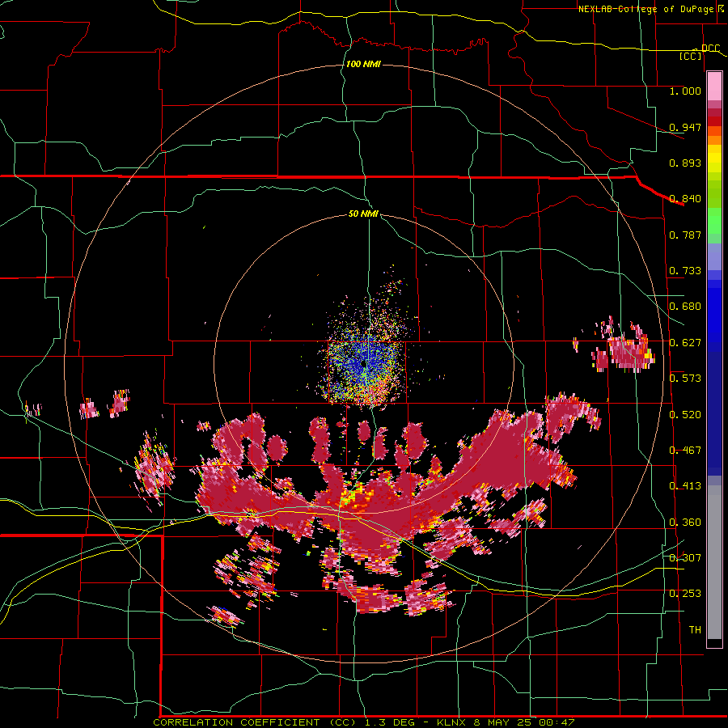
Task: Select the 0.840 legend value
Action: (x=685, y=199)
